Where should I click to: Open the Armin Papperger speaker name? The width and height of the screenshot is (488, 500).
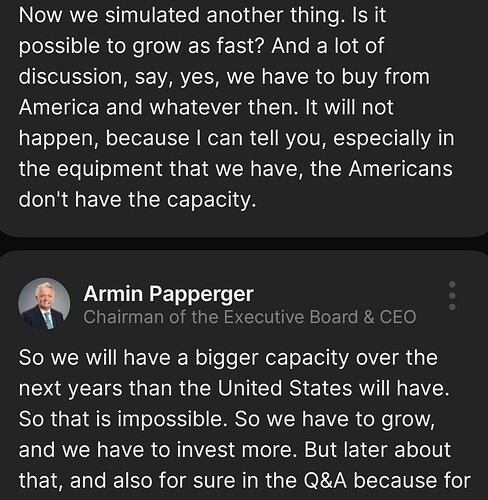[169, 294]
